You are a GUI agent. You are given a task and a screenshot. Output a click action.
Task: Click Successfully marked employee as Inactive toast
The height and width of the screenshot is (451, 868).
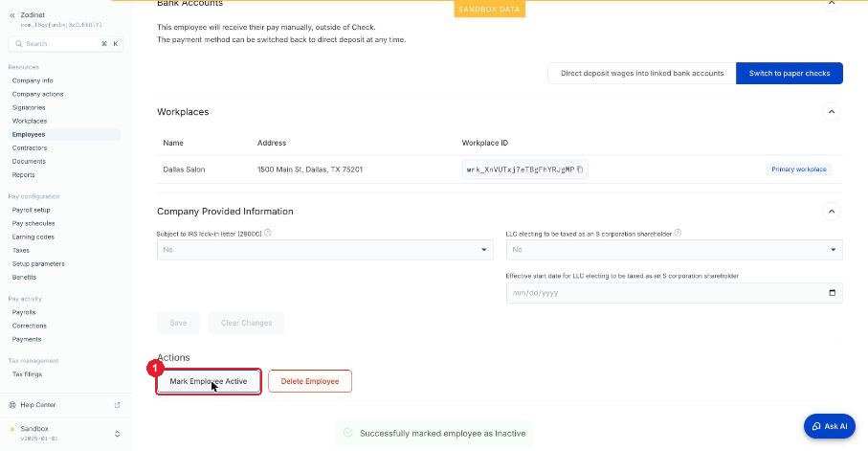pyautogui.click(x=434, y=433)
